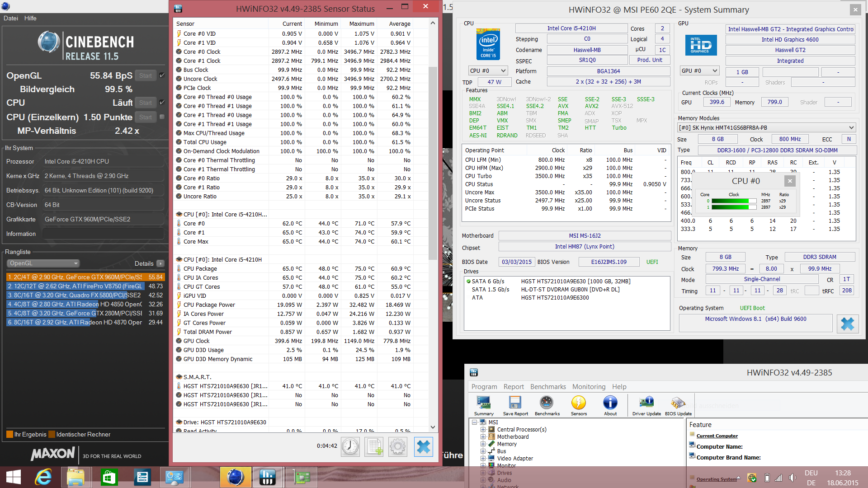Expand the Video Adapter tree node
The image size is (868, 488).
tap(483, 459)
